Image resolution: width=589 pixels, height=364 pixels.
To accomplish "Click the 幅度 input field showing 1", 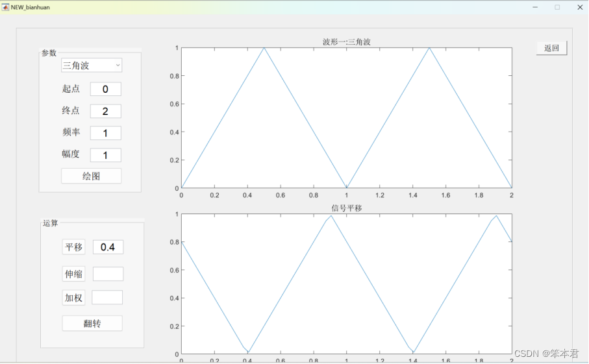I will (106, 155).
